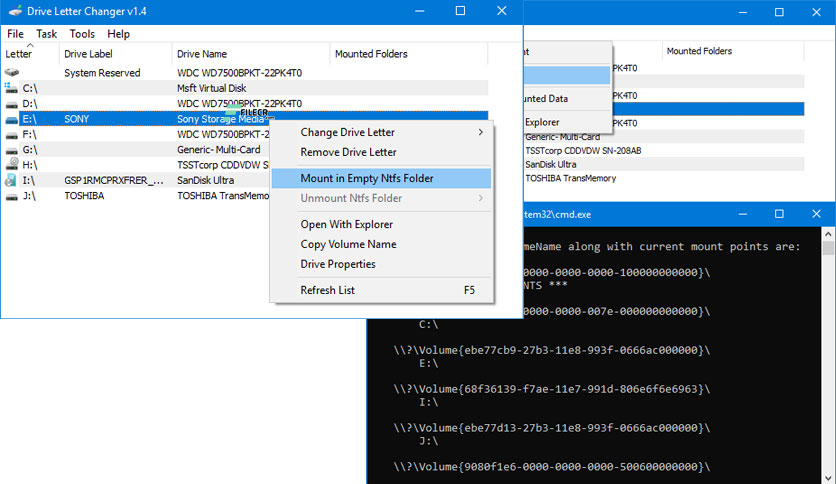Viewport: 836px width, 484px height.
Task: Click the cmd window scrollbar thumb
Action: (x=828, y=248)
